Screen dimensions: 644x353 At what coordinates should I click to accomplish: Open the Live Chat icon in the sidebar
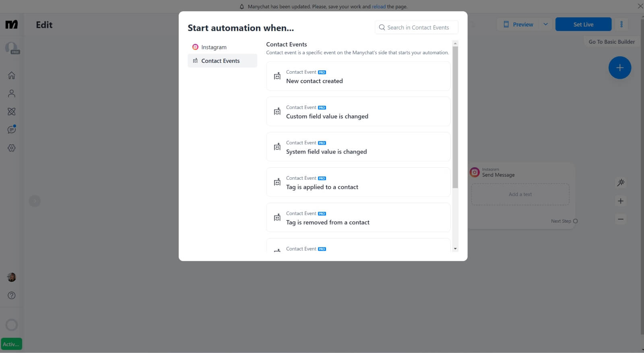11,129
